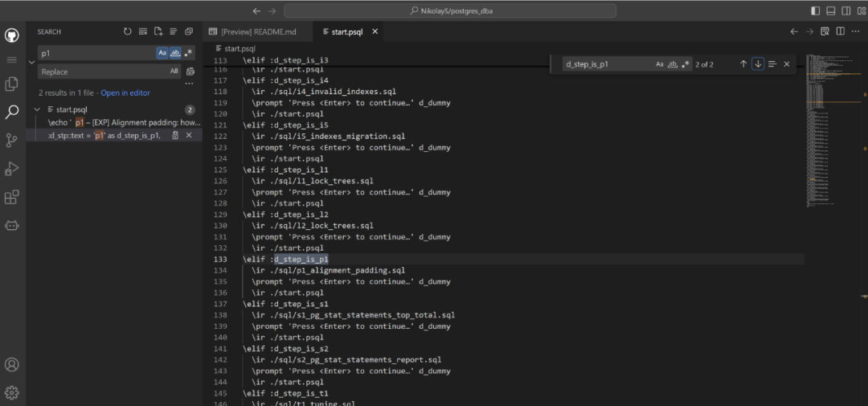Toggle find in selection
This screenshot has width=868, height=406.
click(772, 64)
